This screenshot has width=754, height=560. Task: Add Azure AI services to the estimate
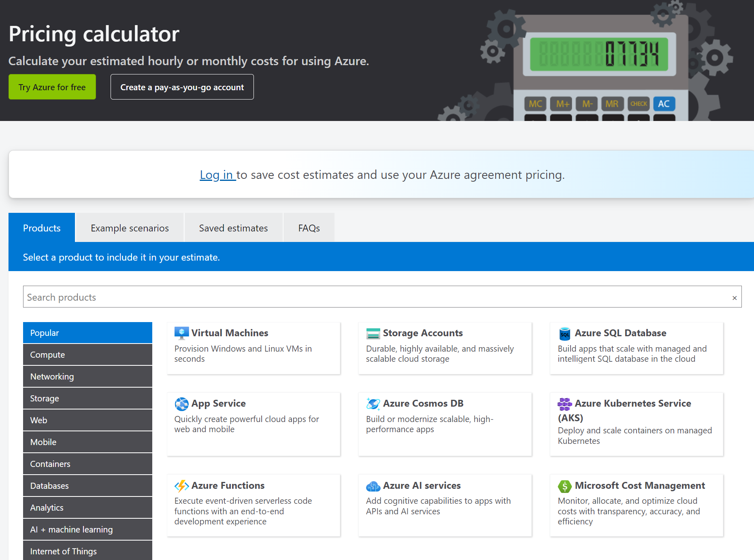point(445,505)
